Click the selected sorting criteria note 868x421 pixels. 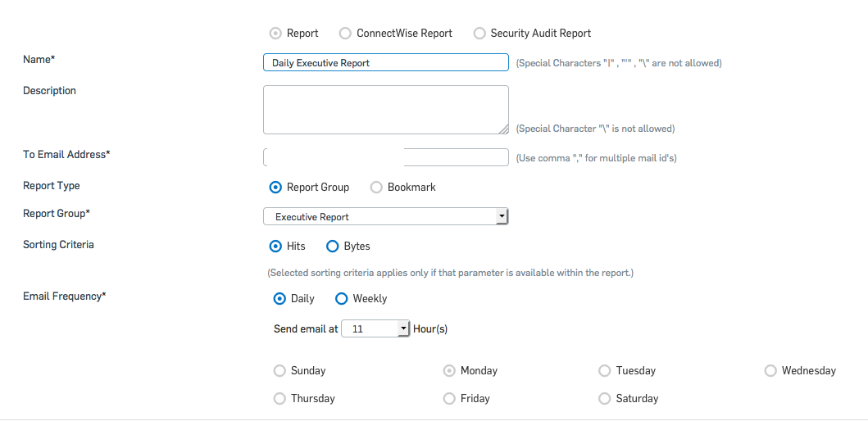click(x=450, y=273)
